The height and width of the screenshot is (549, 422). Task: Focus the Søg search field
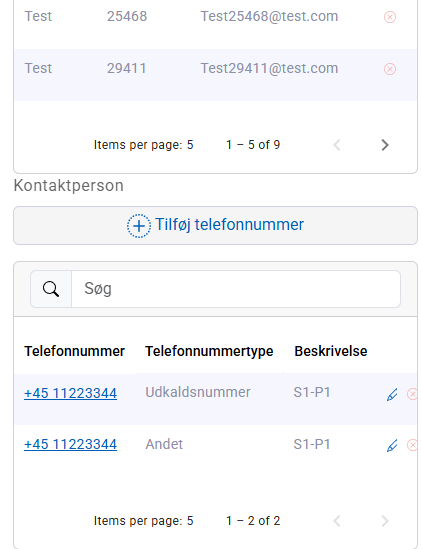(x=236, y=289)
